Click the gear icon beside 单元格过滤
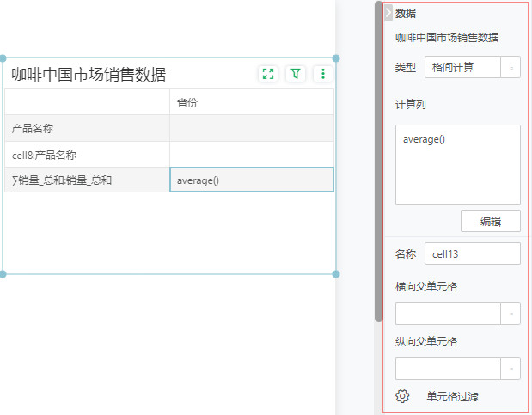The width and height of the screenshot is (532, 415). [402, 396]
